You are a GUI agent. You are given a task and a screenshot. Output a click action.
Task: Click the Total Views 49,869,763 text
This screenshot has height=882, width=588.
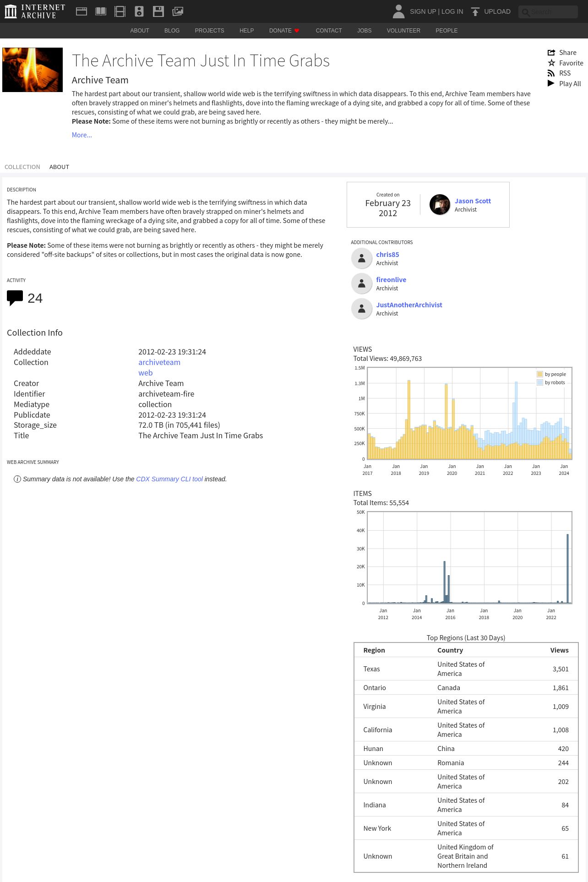click(x=387, y=359)
